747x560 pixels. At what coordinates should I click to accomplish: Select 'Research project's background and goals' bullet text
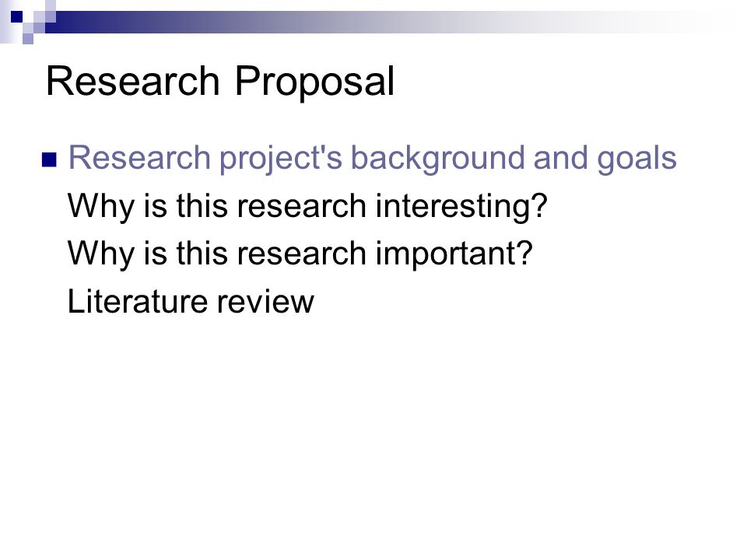(372, 159)
